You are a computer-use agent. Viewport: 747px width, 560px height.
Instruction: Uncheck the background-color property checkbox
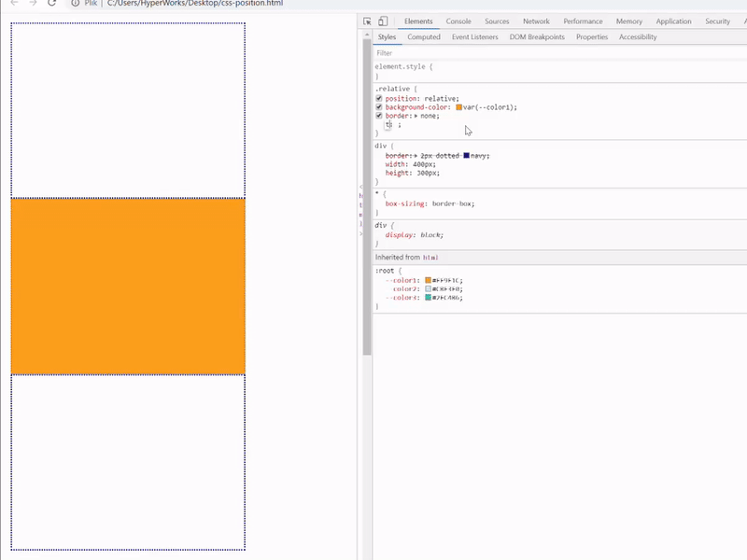click(x=379, y=106)
